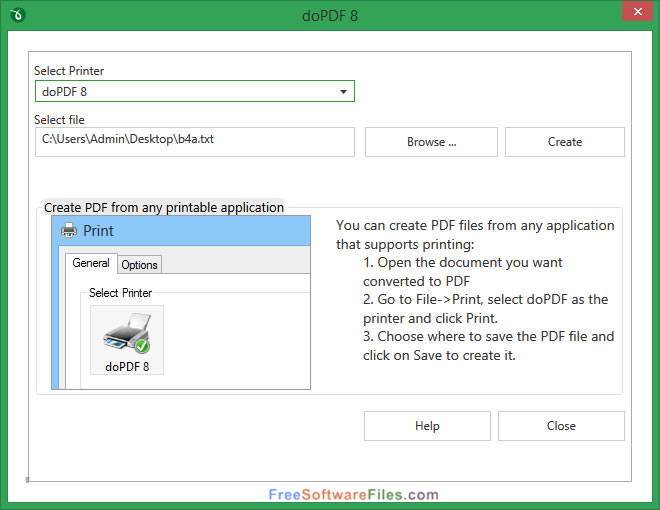Click the Create button
This screenshot has height=510, width=660.
[565, 142]
